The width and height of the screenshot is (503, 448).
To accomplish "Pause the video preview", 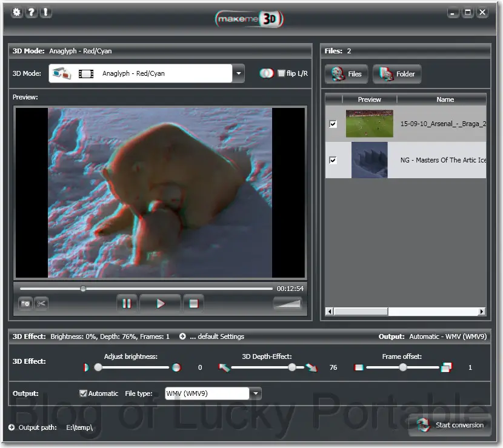I will [x=127, y=304].
